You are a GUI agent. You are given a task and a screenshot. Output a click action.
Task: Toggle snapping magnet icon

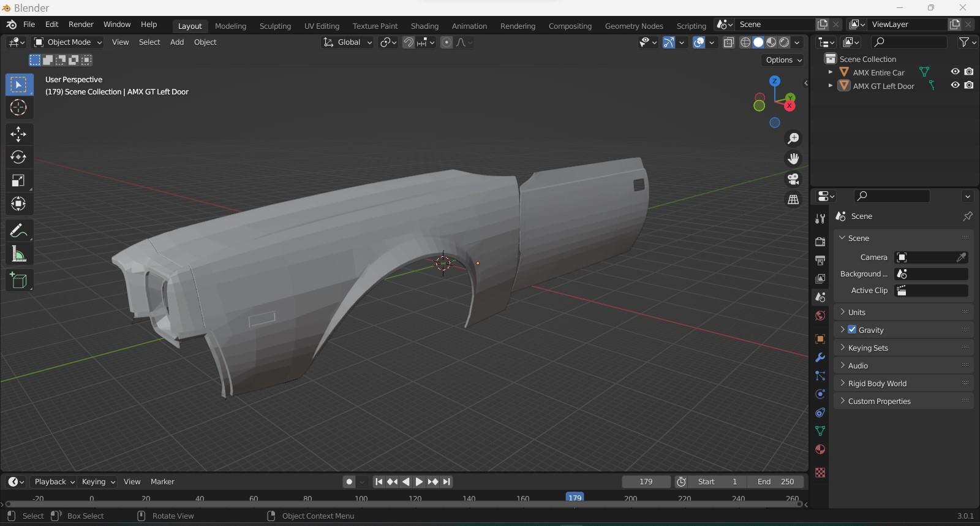[x=408, y=42]
